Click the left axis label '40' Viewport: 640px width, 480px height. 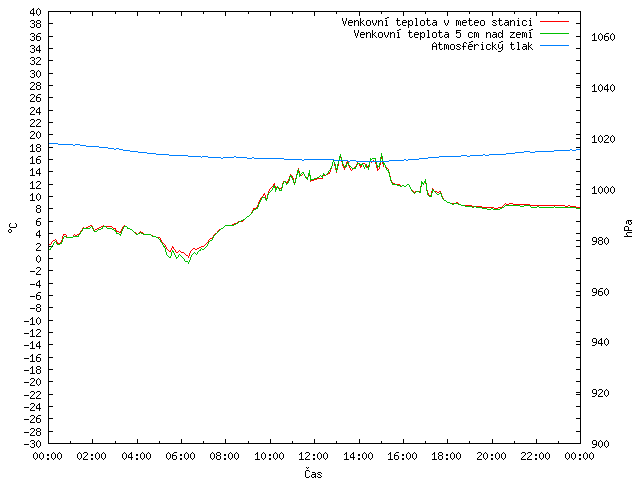click(x=36, y=12)
